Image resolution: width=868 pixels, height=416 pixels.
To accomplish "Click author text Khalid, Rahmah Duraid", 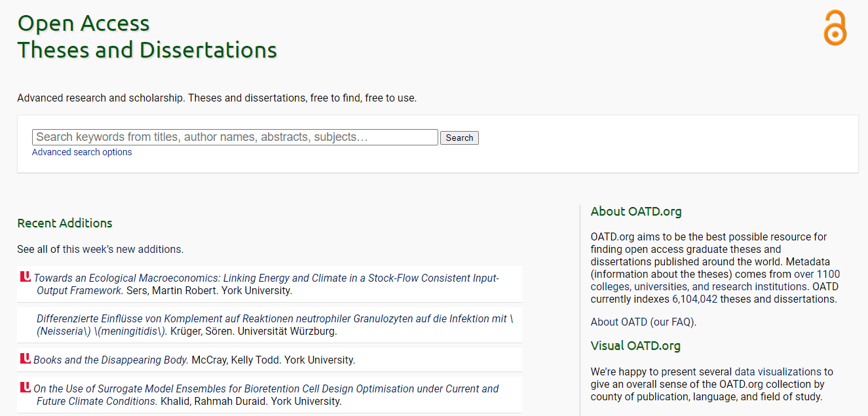I will point(214,401).
